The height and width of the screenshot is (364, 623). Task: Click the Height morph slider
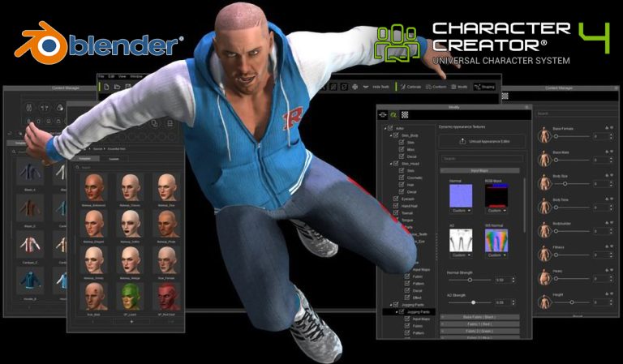pos(572,302)
